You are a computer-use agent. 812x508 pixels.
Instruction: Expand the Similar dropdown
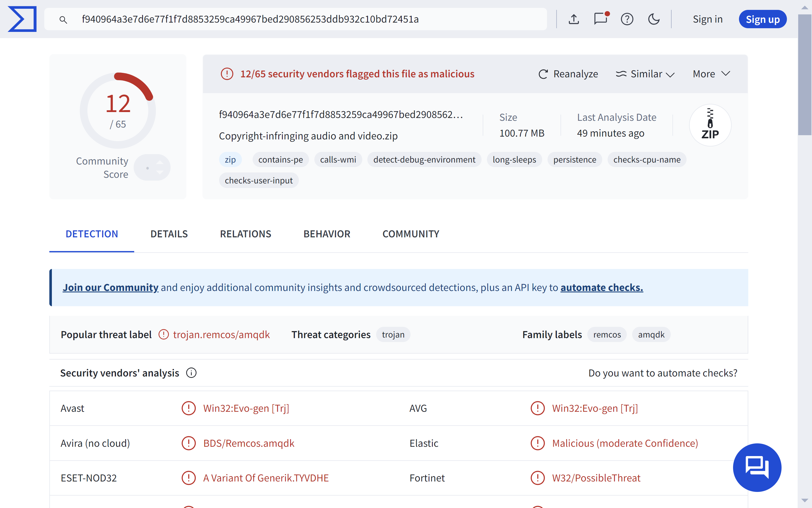coord(645,74)
